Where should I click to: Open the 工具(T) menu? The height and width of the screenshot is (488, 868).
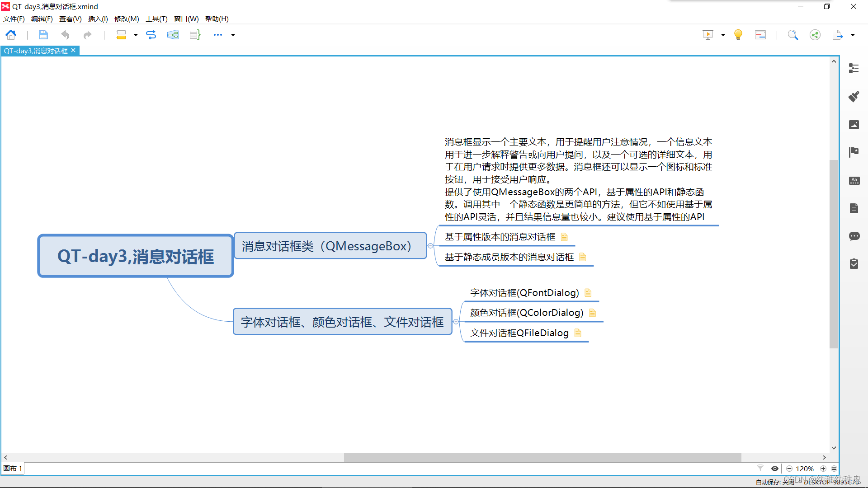pyautogui.click(x=156, y=19)
